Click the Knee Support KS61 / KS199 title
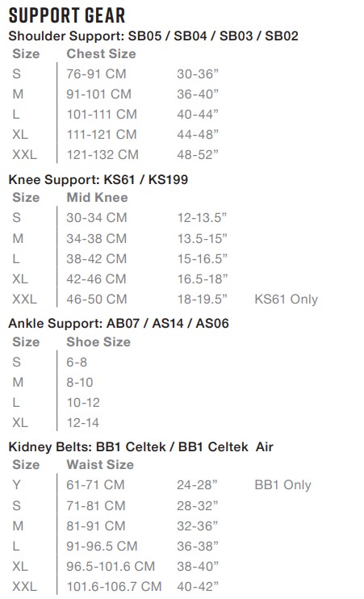This screenshot has height=599, width=364. (x=98, y=179)
